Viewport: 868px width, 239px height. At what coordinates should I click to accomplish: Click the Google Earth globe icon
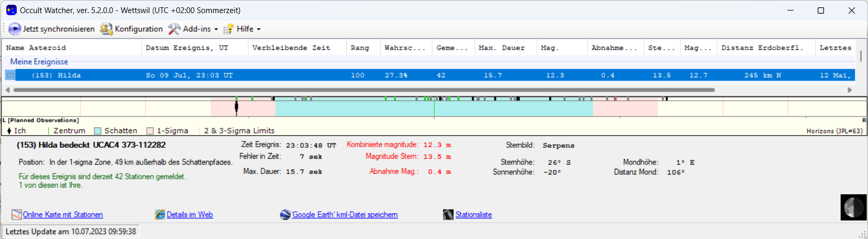[285, 215]
